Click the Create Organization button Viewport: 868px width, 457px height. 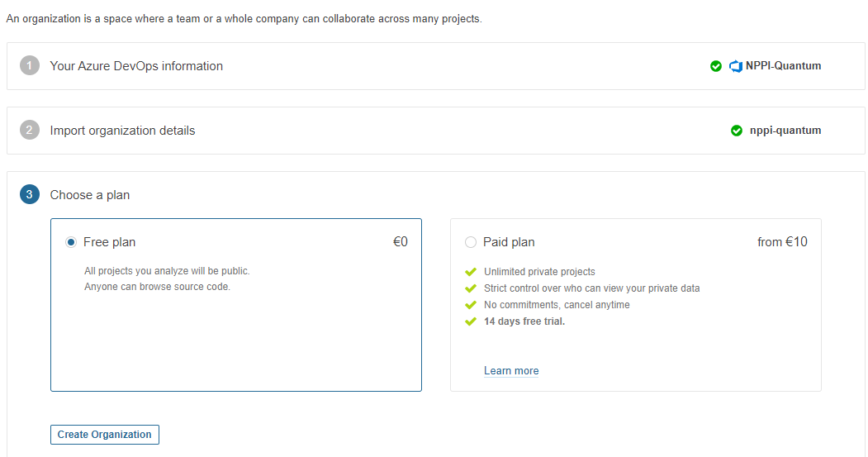105,435
